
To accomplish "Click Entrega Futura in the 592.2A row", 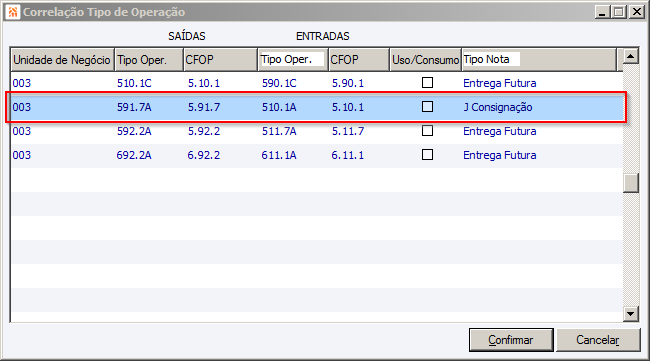I will pos(500,131).
